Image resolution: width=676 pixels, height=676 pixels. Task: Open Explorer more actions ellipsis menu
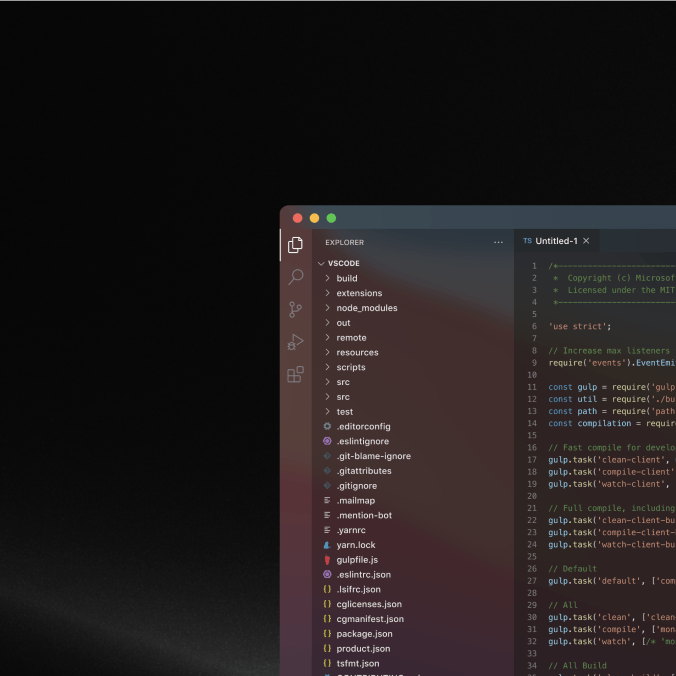point(498,242)
